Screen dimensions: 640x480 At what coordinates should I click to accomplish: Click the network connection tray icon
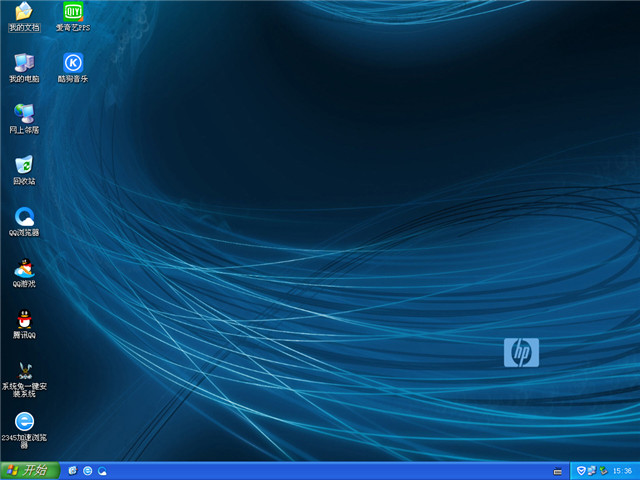[x=591, y=470]
